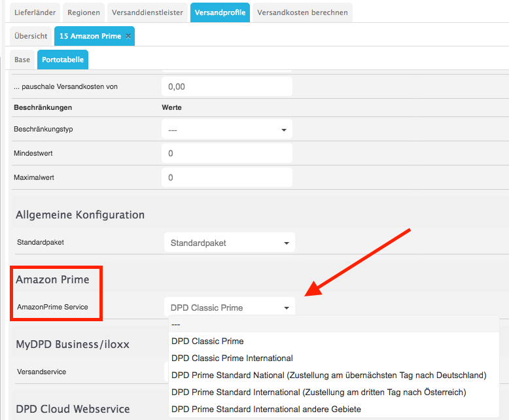Collapse the AmazonPrime Service dropdown
509x420 pixels.
(x=229, y=307)
